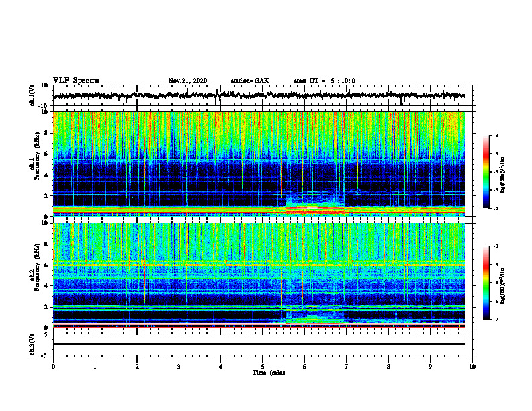Click the "Time (min)" axis title

(x=269, y=373)
